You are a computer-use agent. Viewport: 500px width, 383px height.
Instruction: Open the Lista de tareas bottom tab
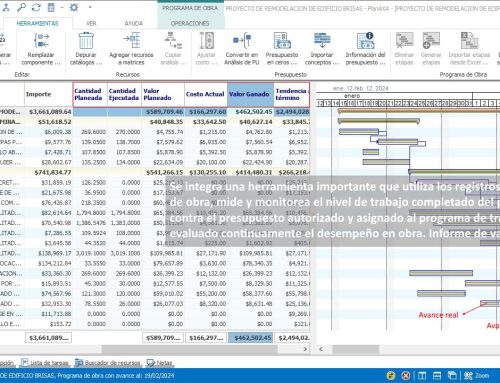pyautogui.click(x=45, y=363)
